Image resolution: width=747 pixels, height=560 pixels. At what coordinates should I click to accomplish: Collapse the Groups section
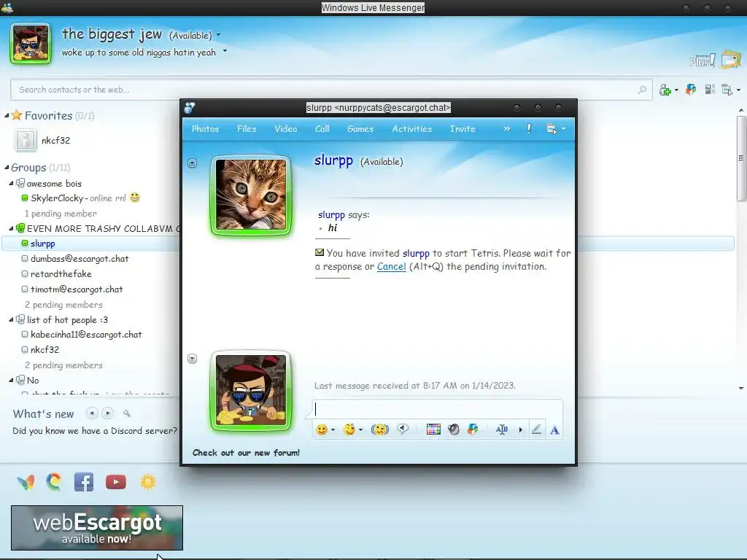pos(7,167)
